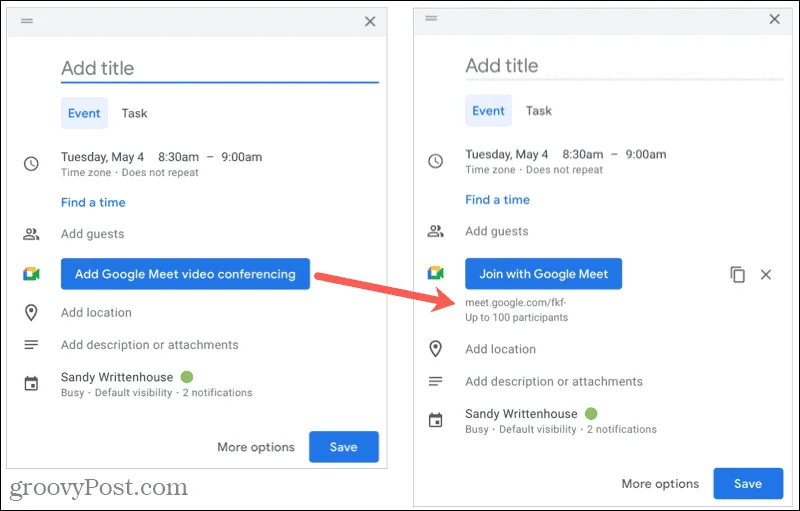Viewport: 800px width, 511px height.
Task: Click the meet.google.com/fkf- link text
Action: [515, 302]
